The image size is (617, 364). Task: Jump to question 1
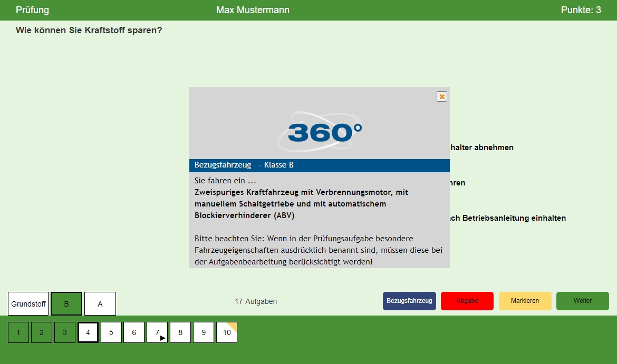18,332
